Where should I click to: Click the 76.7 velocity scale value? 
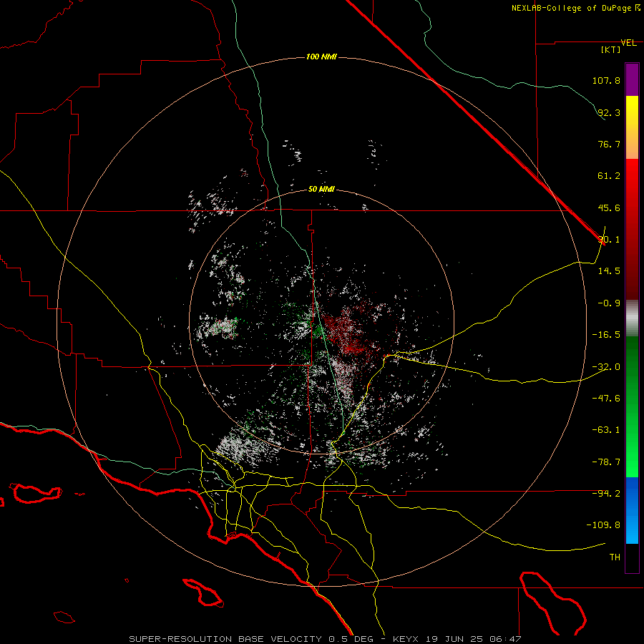tap(609, 144)
